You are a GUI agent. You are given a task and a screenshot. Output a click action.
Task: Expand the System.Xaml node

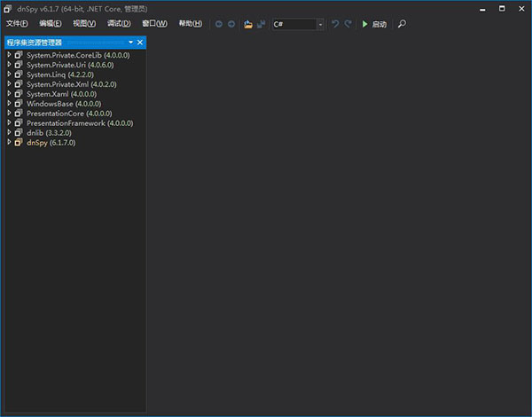[x=9, y=93]
